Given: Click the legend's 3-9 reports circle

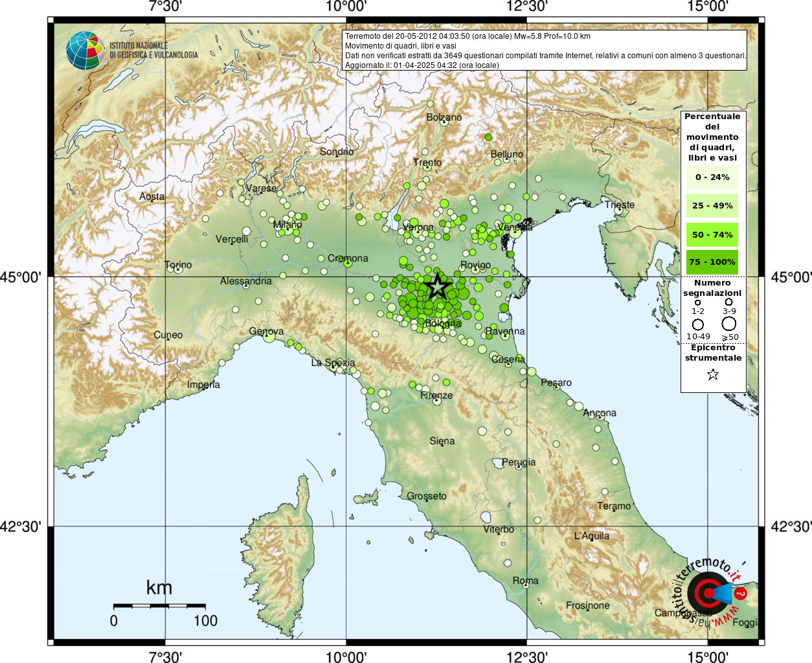Looking at the screenshot, I should point(729,302).
